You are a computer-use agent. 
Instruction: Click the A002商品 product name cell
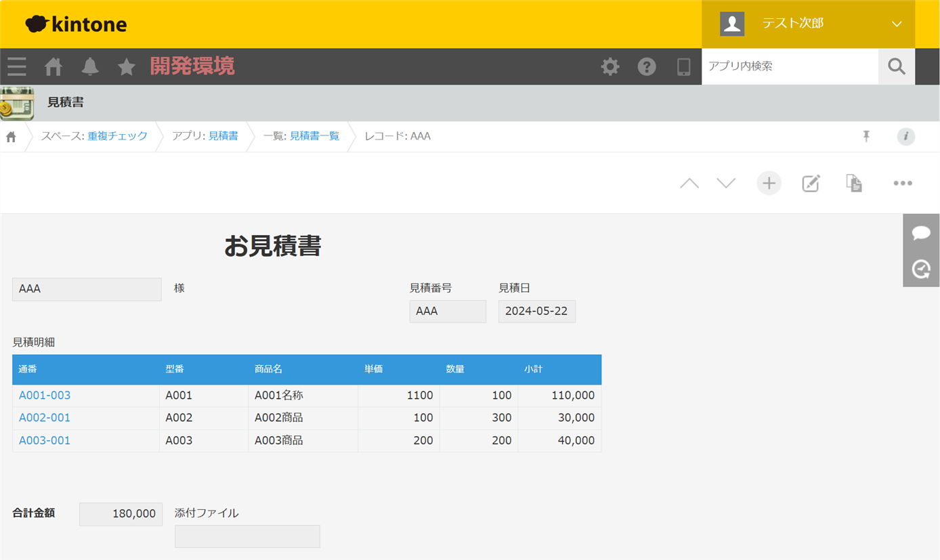[303, 418]
